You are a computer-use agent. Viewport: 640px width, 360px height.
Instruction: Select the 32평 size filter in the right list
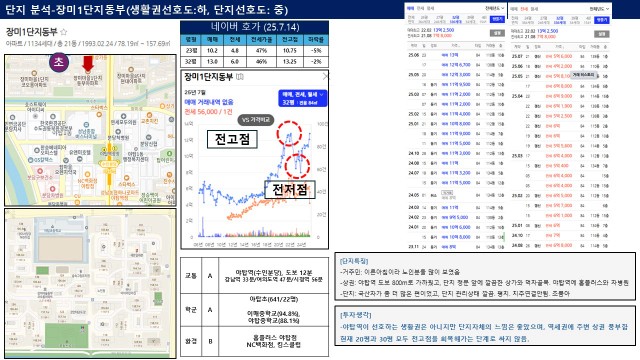coord(559,20)
